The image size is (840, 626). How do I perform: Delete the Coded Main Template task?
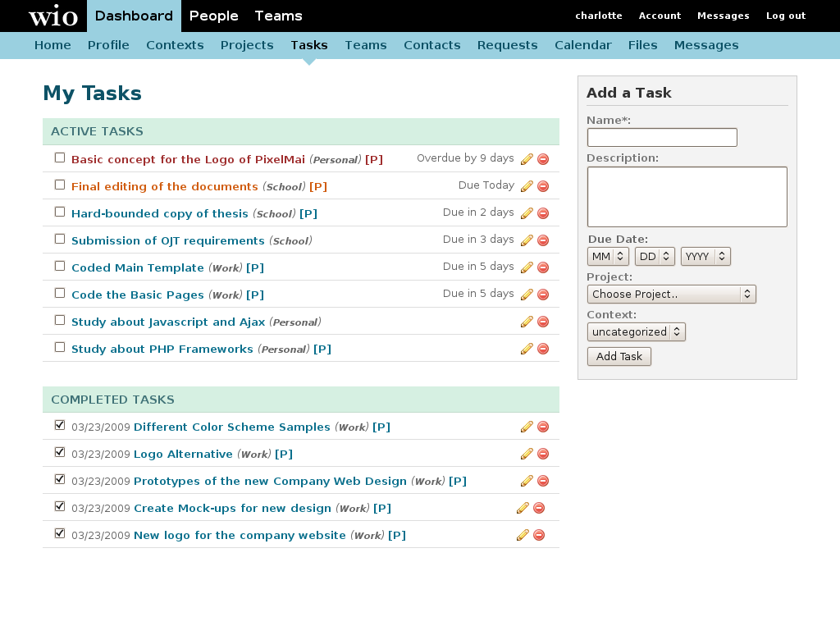[543, 267]
